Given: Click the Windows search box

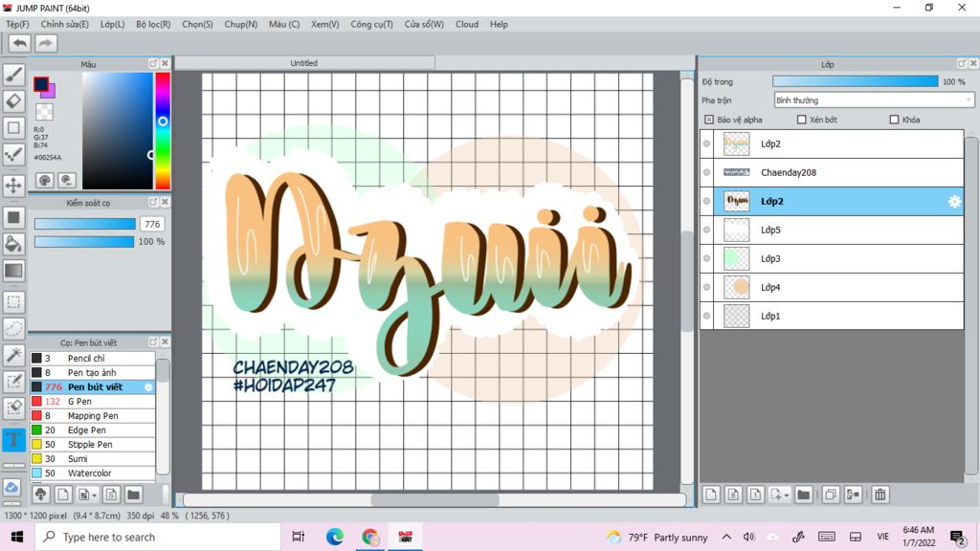Looking at the screenshot, I should [158, 537].
